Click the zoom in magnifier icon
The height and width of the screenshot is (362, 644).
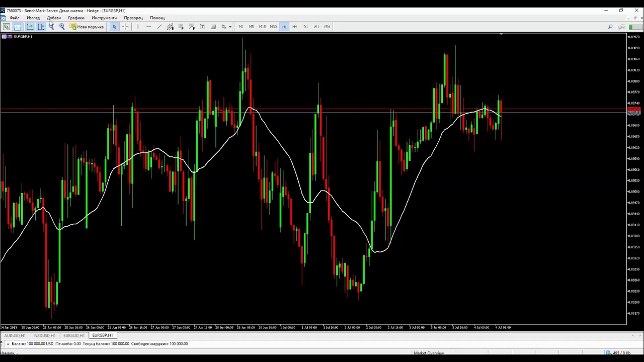(x=62, y=27)
